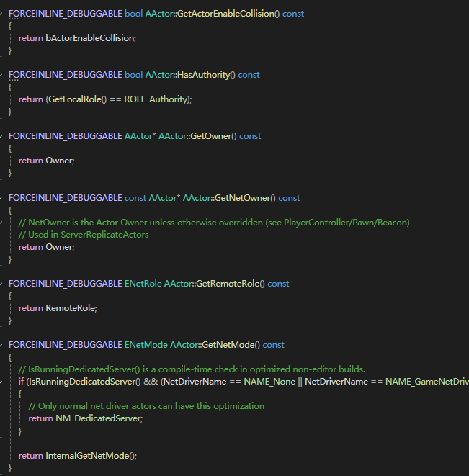Click the if keyword
This screenshot has width=469, height=476.
21,382
